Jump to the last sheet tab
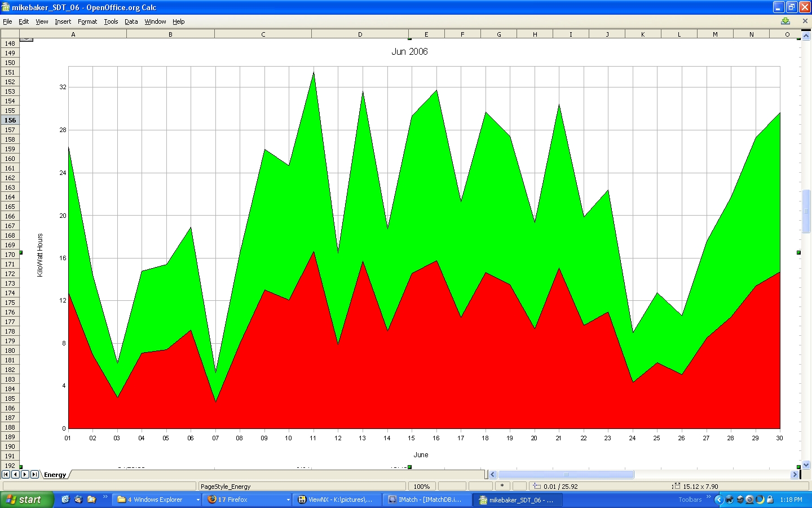Screen dimensions: 812x508 click(x=34, y=475)
